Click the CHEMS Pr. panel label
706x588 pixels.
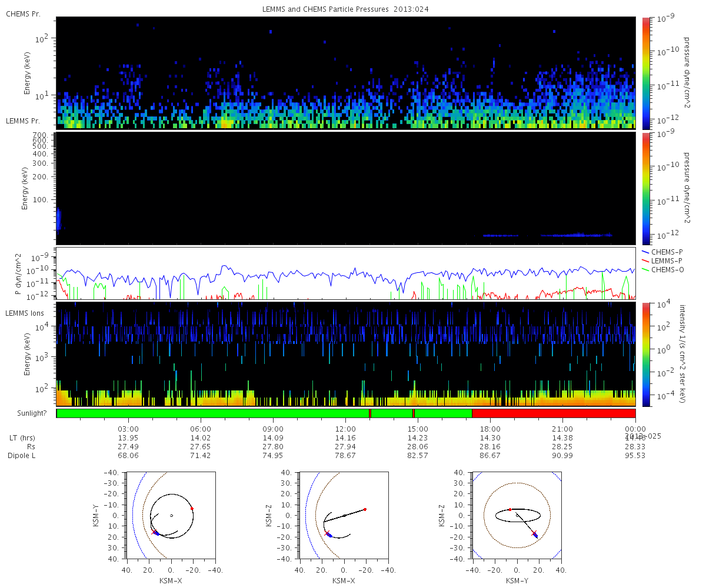[x=23, y=13]
